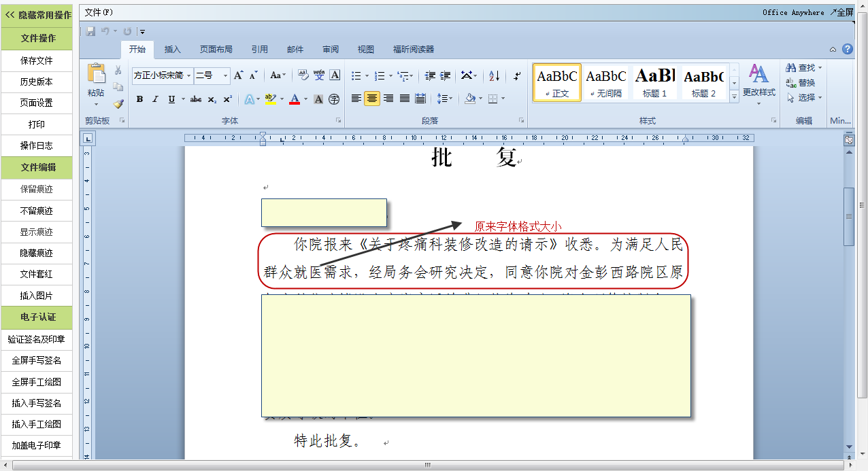This screenshot has height=471, width=868.
Task: Click the Format Painter brush icon
Action: point(118,104)
